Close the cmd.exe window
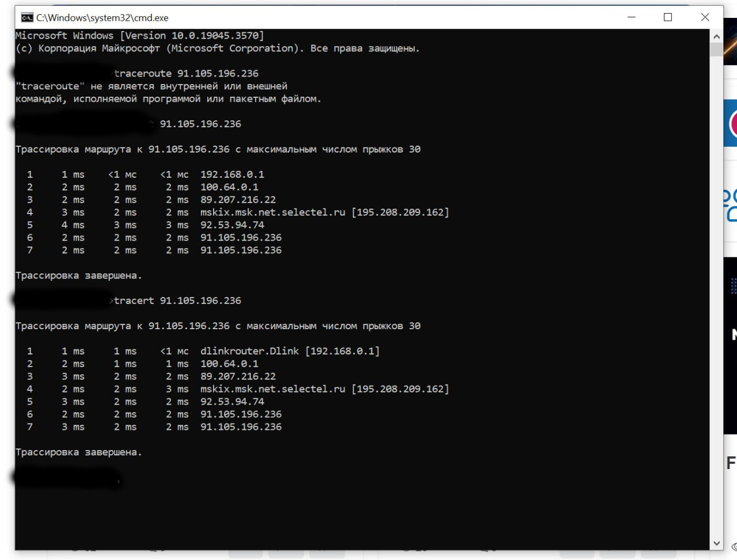The width and height of the screenshot is (737, 560). click(705, 17)
